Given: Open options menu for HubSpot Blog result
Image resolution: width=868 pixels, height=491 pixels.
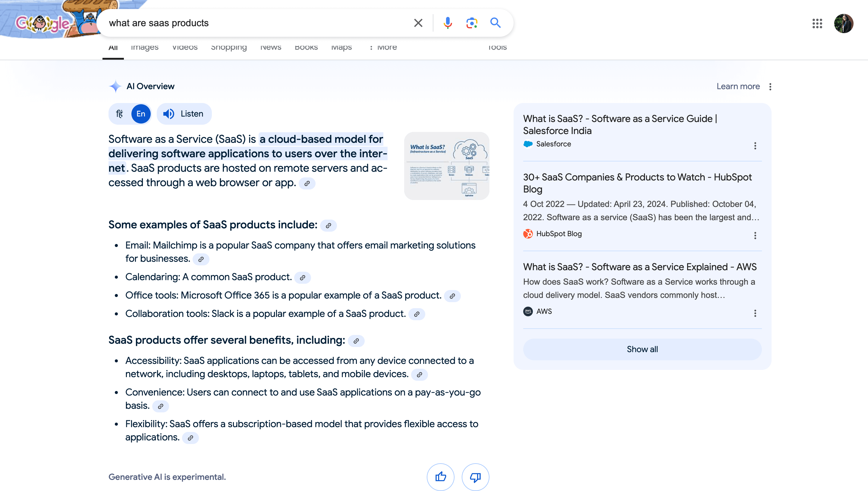Looking at the screenshot, I should pos(755,235).
